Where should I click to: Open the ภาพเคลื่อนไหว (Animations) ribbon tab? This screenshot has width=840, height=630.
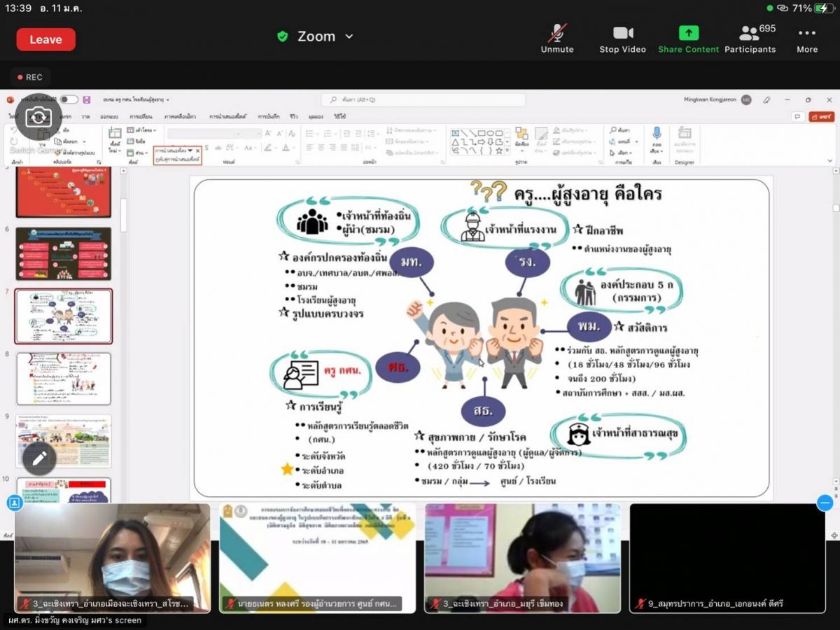180,116
